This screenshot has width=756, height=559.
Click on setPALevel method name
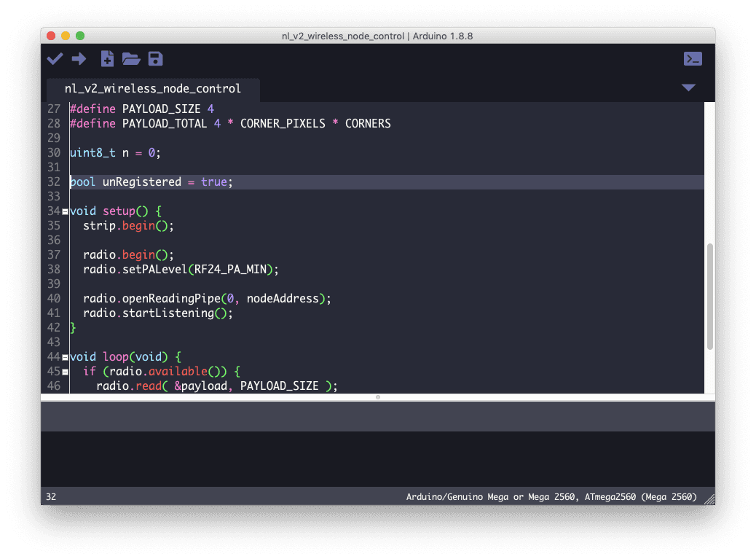(x=154, y=269)
